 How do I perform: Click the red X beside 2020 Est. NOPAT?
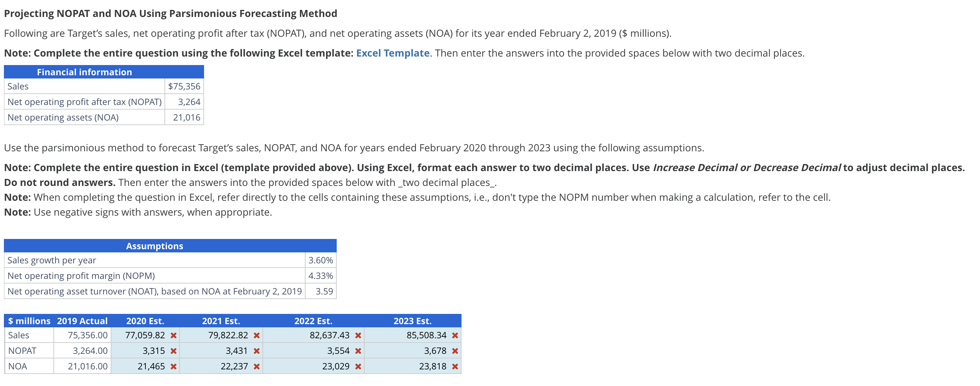pyautogui.click(x=174, y=351)
